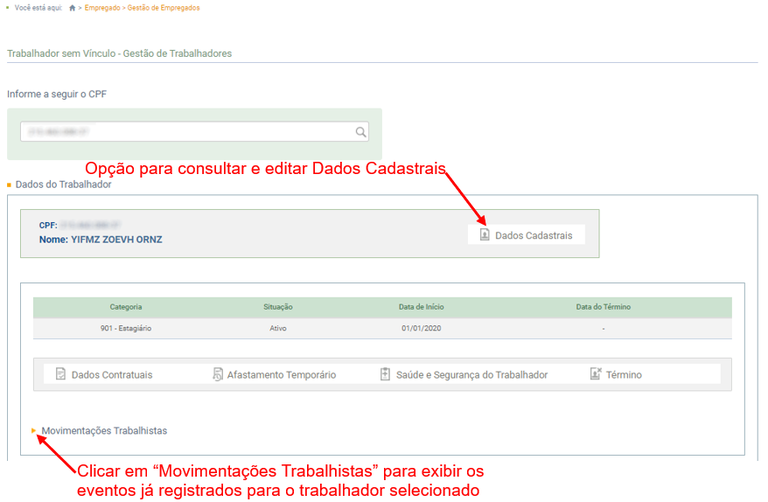This screenshot has height=502, width=768.
Task: Select the Movimentações Trabalhistas label
Action: 104,430
